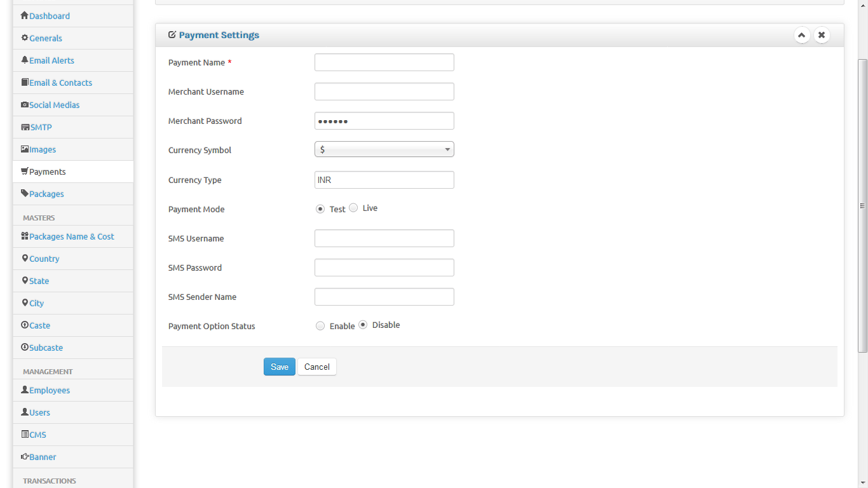The image size is (868, 488).
Task: Open the Images link
Action: [x=43, y=149]
